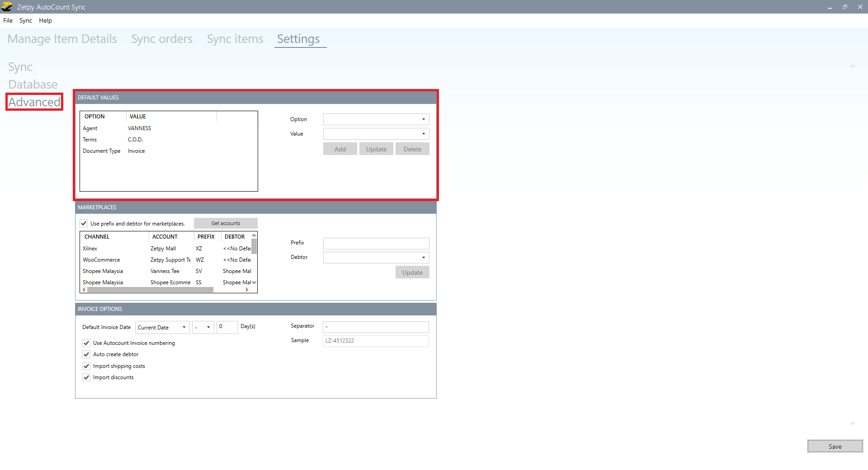Open the File menu
This screenshot has width=868, height=470.
[8, 20]
